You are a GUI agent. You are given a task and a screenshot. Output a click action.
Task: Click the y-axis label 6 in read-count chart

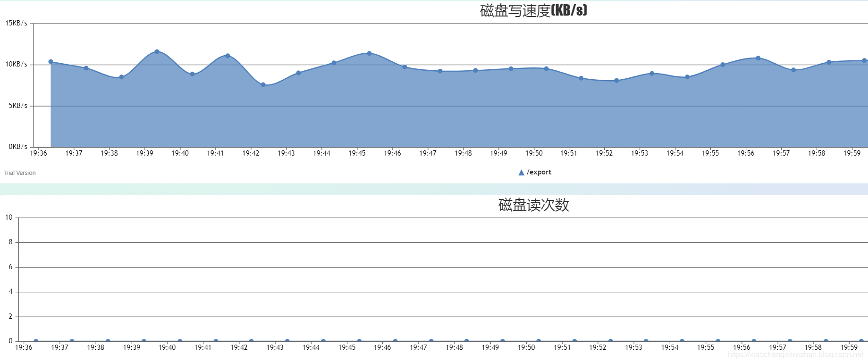pyautogui.click(x=11, y=267)
